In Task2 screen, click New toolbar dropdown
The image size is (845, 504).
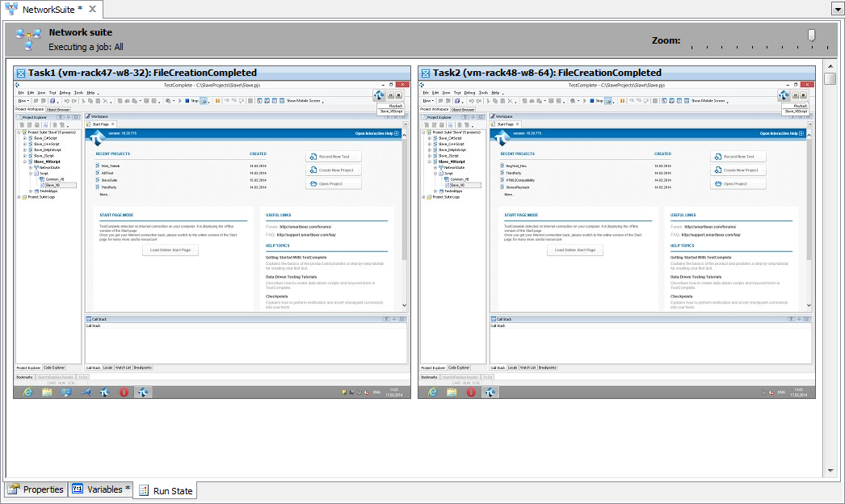(x=427, y=101)
